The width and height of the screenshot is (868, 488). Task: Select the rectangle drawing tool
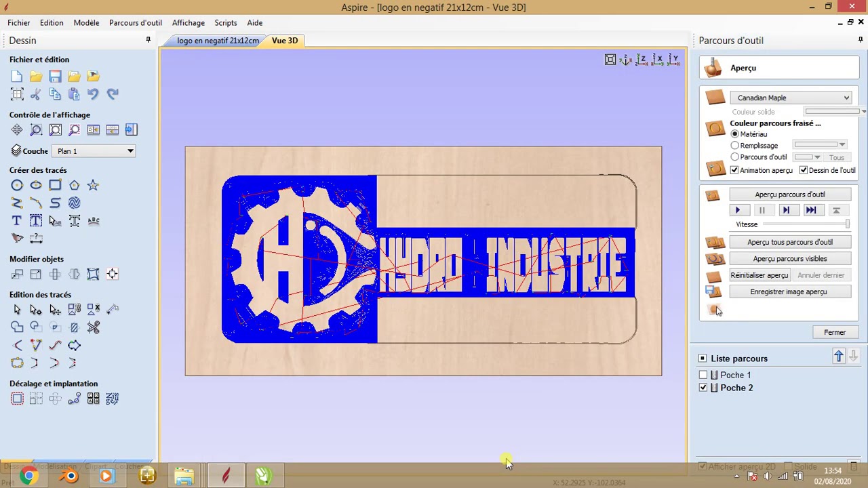coord(55,185)
